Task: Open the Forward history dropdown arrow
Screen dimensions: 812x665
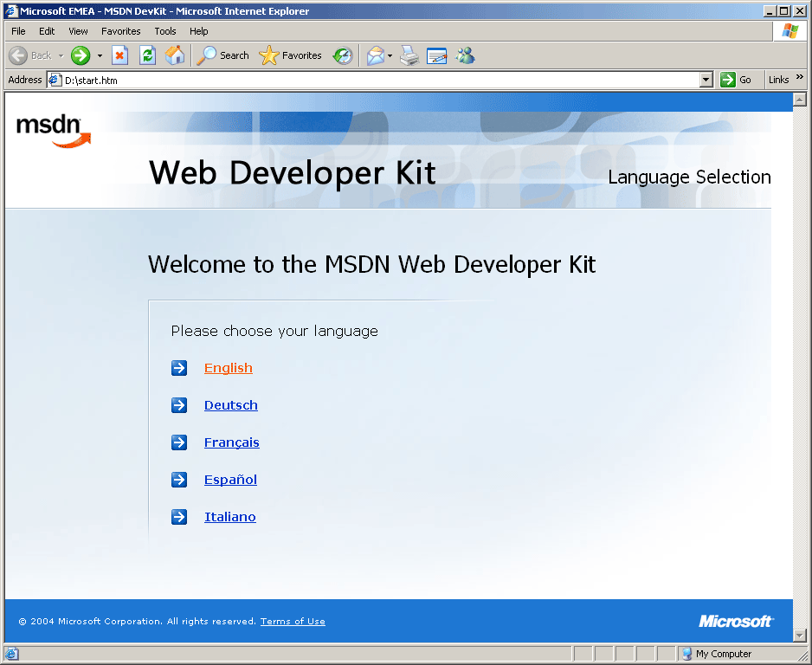Action: click(100, 55)
